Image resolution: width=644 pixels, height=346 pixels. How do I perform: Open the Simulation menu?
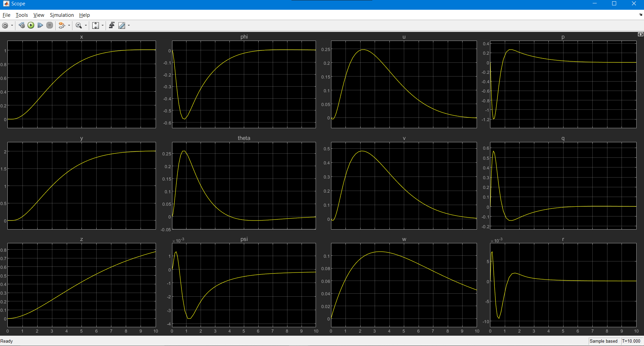pyautogui.click(x=62, y=15)
